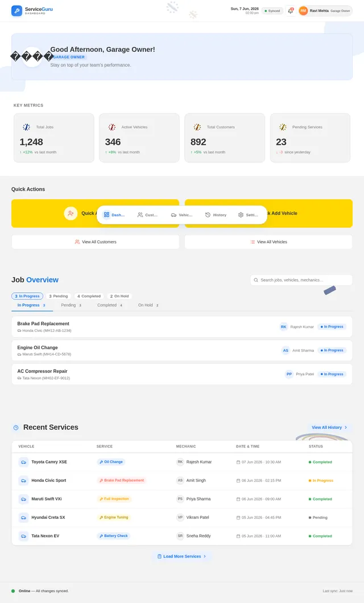The height and width of the screenshot is (603, 364).
Task: Toggle the '4 Completed' filter chip
Action: pos(89,296)
